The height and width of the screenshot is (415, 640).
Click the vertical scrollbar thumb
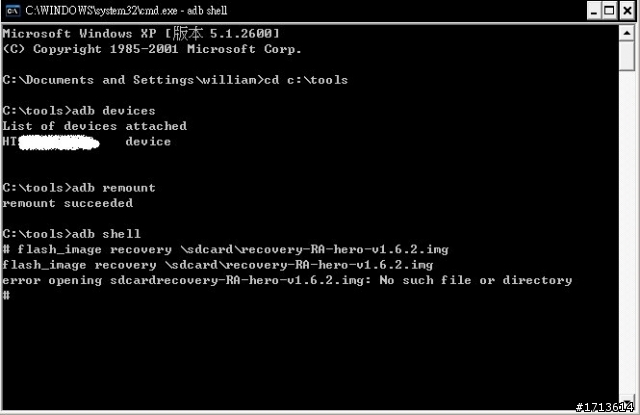click(x=627, y=55)
